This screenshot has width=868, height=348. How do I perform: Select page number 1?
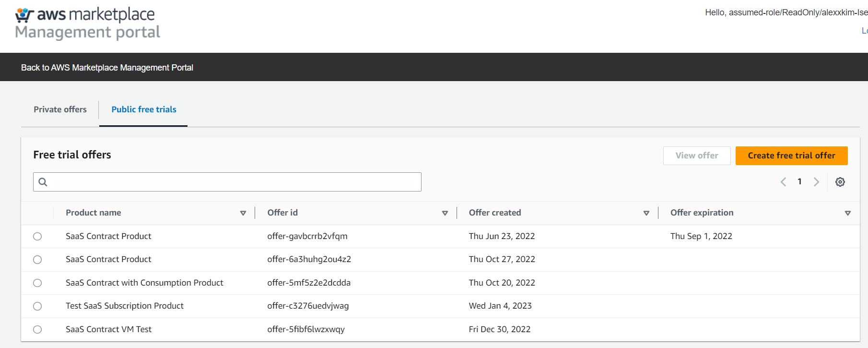click(799, 181)
